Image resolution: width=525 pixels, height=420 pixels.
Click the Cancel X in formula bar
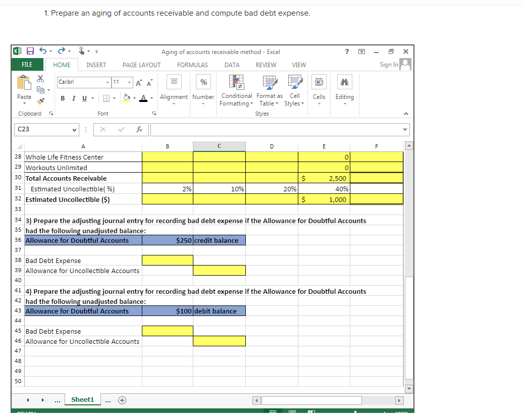click(x=103, y=129)
